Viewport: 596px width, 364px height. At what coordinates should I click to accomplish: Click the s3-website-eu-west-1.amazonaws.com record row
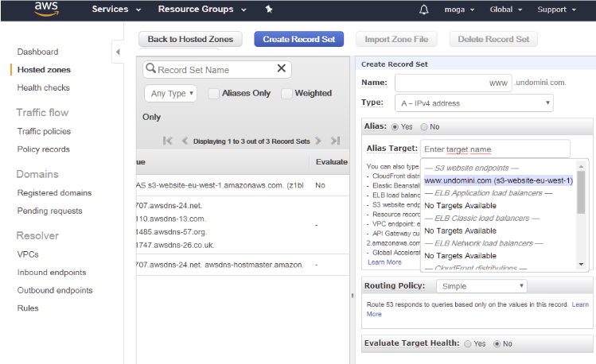click(243, 185)
